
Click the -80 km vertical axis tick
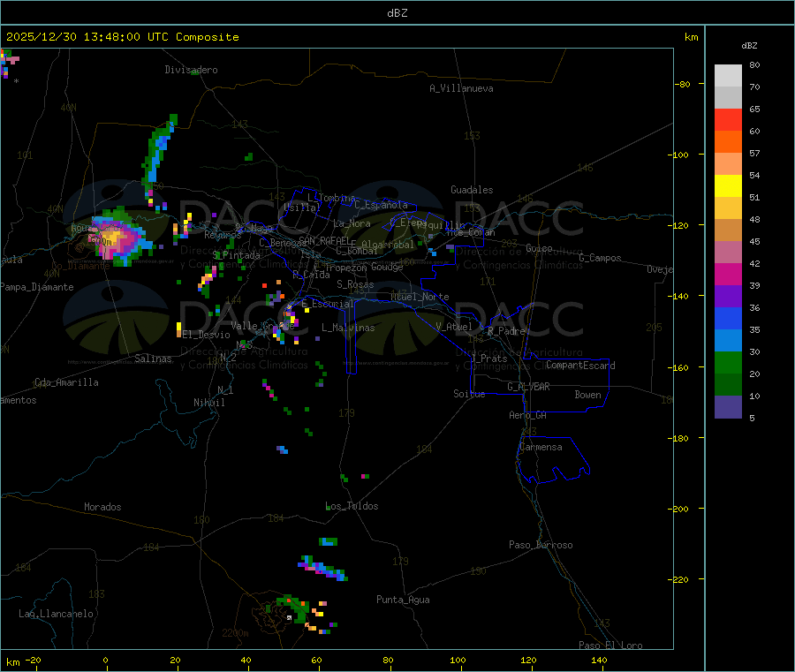pos(683,84)
